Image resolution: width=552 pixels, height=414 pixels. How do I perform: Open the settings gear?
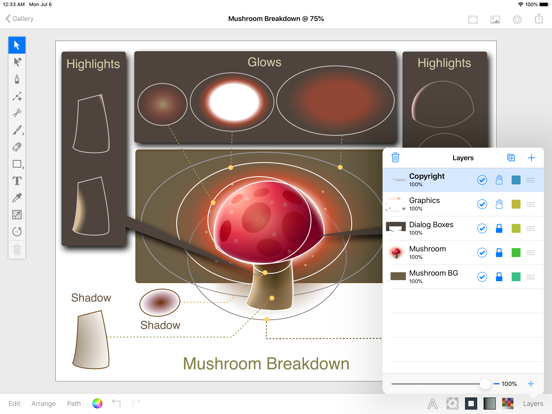pyautogui.click(x=517, y=19)
